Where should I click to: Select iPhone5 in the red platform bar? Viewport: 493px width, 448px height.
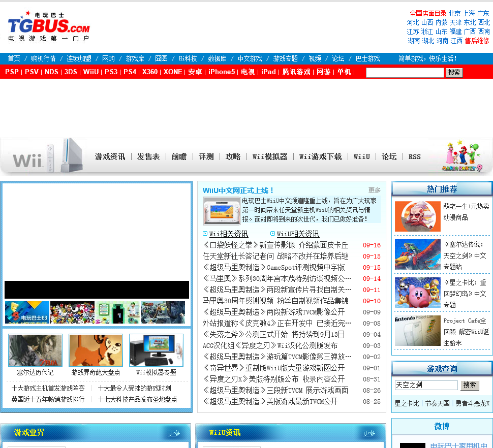click(x=222, y=72)
